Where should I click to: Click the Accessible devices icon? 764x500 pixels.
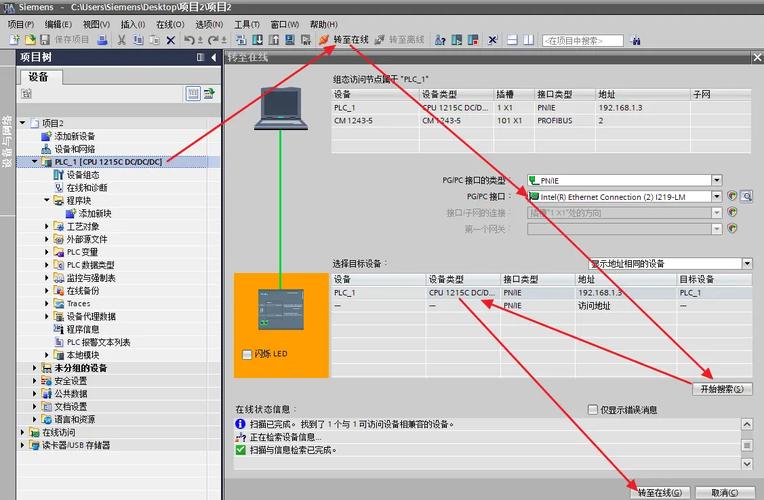click(440, 40)
